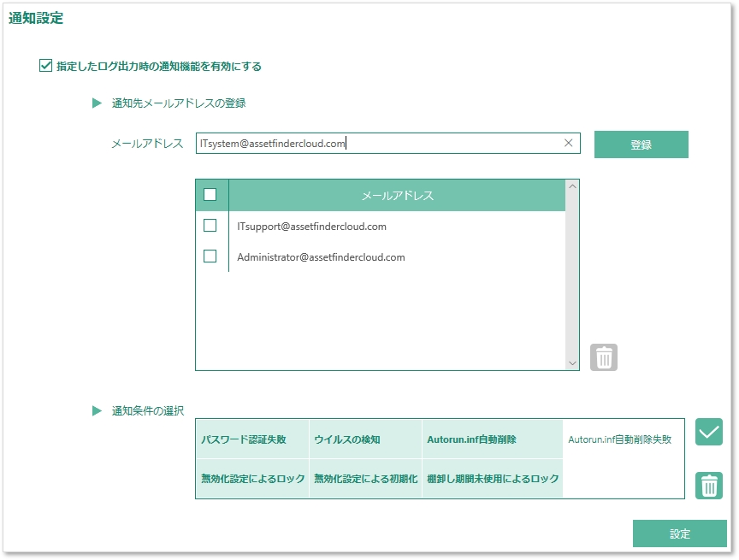
Task: Confirm notification conditions with the green checkmark icon
Action: (709, 432)
